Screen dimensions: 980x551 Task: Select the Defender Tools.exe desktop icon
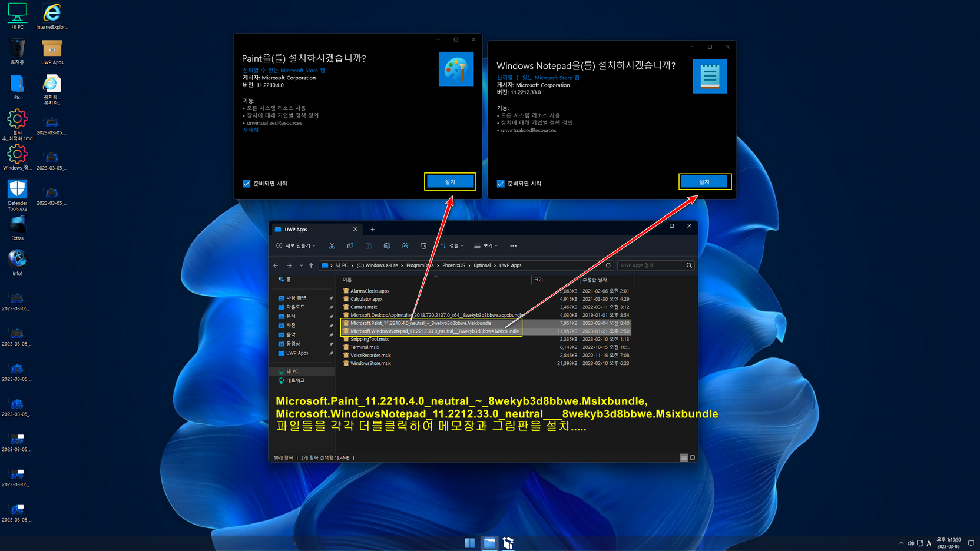click(17, 195)
